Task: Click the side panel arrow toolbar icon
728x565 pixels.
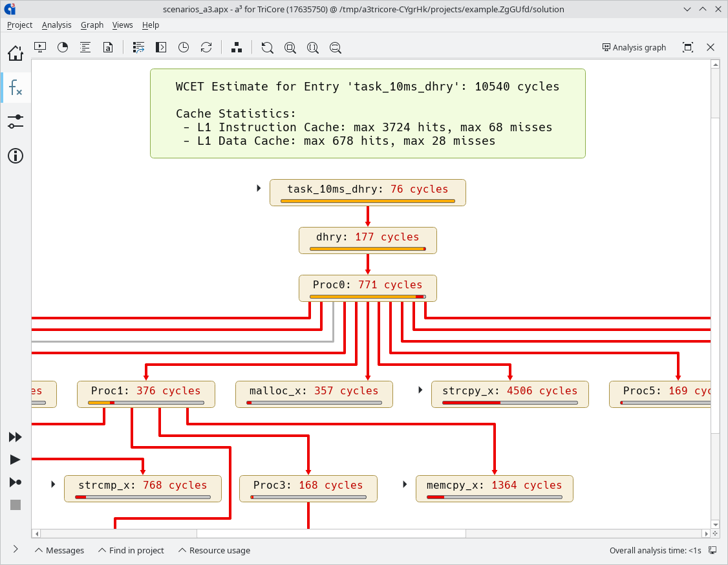Action: (x=161, y=47)
